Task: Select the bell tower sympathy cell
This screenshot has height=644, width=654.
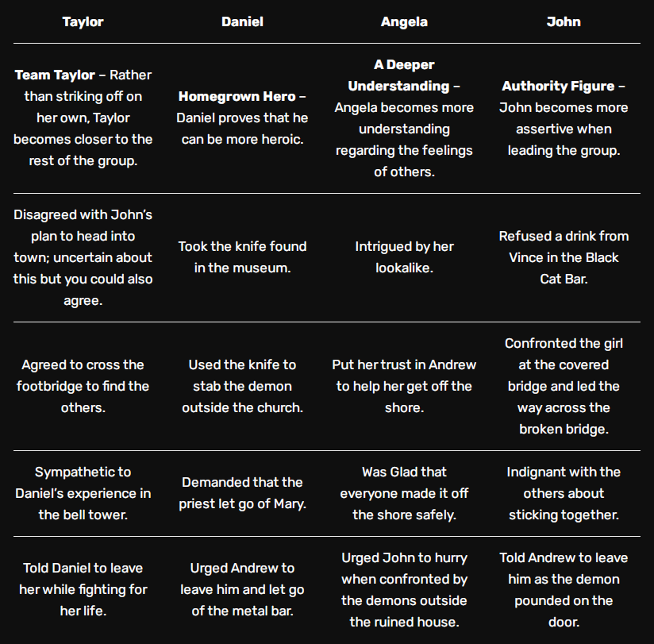Action: point(83,493)
